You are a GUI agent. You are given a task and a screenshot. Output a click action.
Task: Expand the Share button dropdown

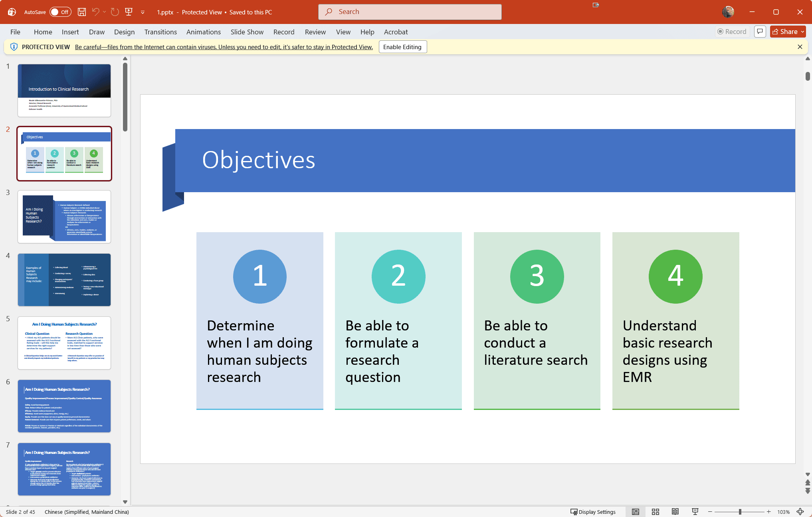[x=802, y=32]
